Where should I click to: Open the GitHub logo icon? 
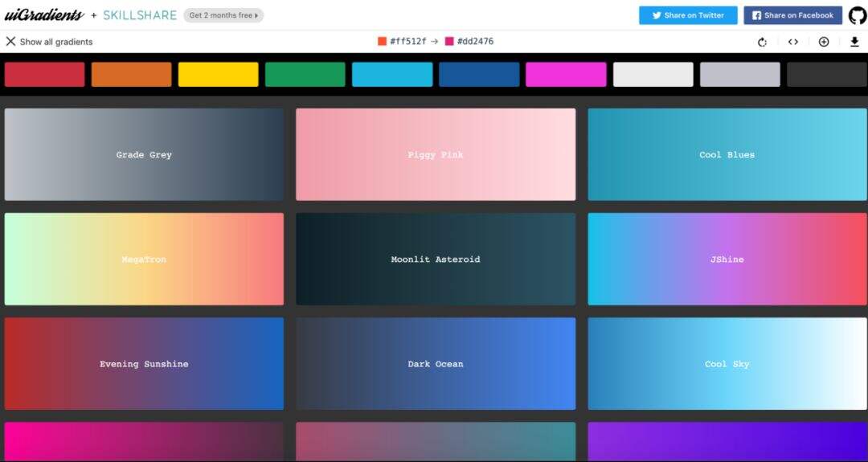tap(858, 15)
